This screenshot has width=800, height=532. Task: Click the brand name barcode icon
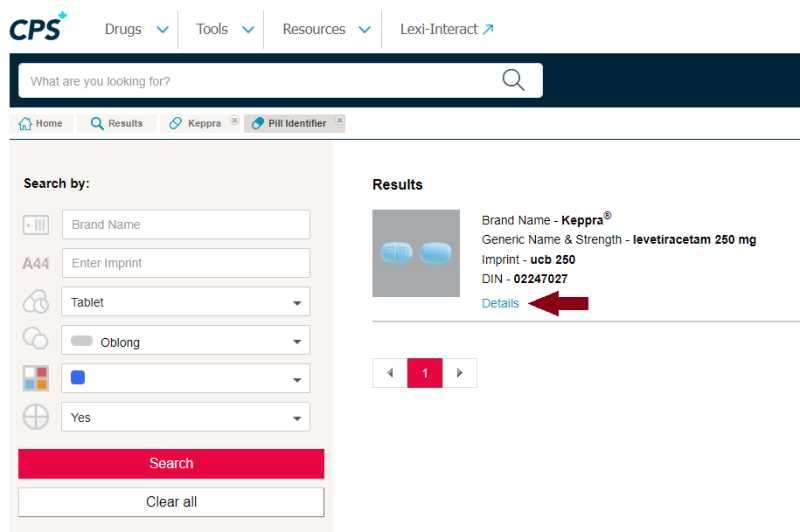pyautogui.click(x=36, y=224)
